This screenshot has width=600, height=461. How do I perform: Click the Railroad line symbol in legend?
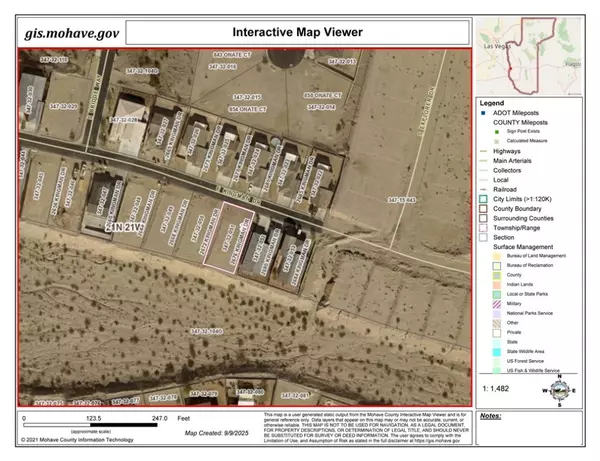(483, 190)
